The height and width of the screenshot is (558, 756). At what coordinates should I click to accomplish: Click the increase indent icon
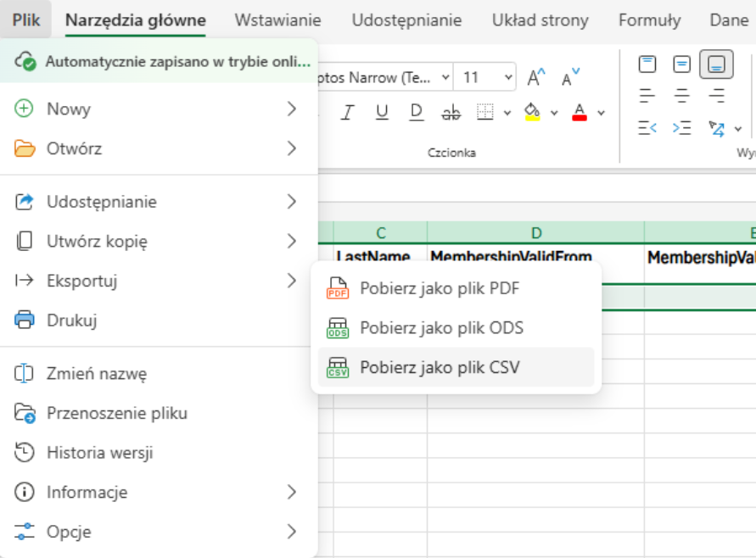pyautogui.click(x=681, y=128)
